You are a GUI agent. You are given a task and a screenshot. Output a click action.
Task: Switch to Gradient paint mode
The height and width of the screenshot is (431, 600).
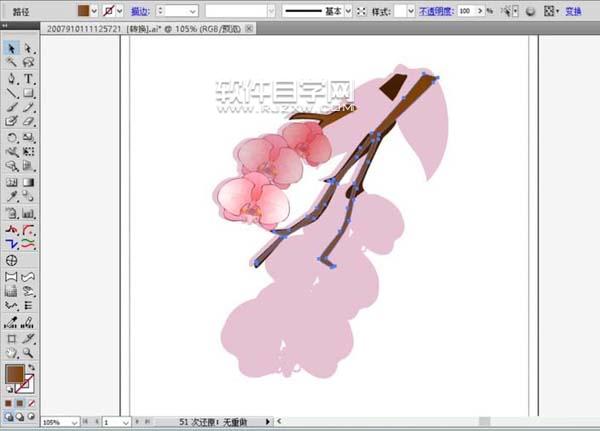pyautogui.click(x=20, y=403)
